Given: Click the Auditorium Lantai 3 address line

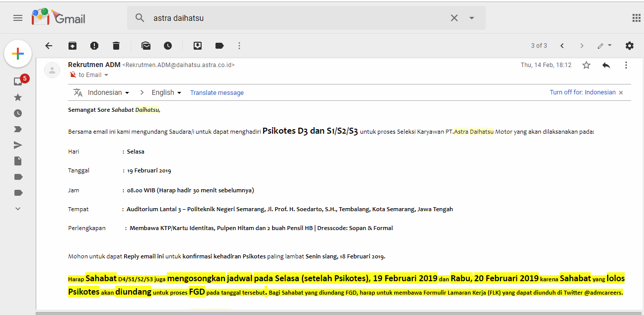Looking at the screenshot, I should 289,209.
